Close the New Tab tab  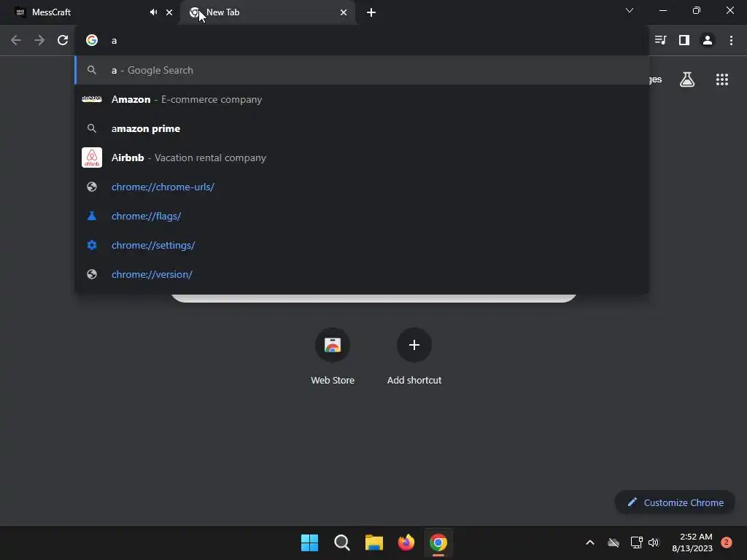tap(344, 12)
